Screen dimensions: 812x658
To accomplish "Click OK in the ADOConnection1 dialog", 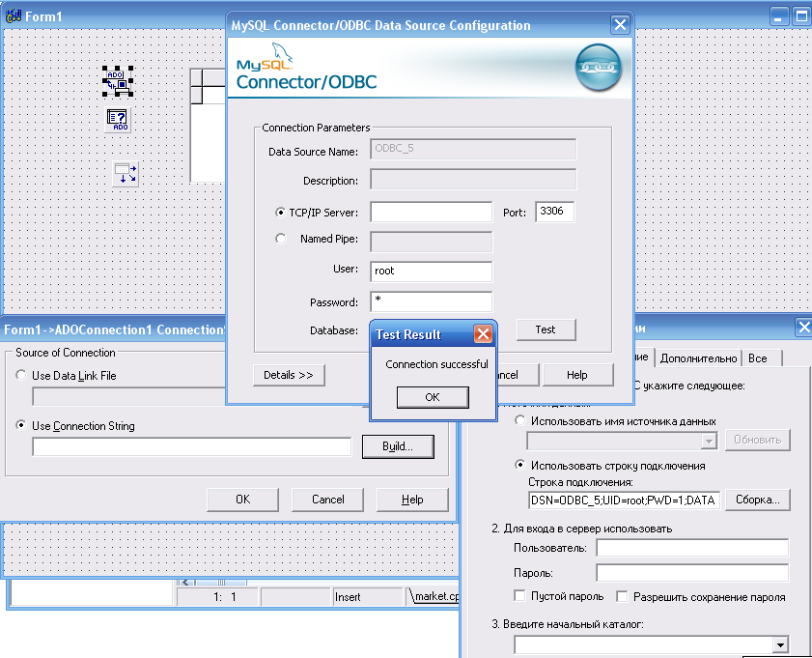I will 242,500.
